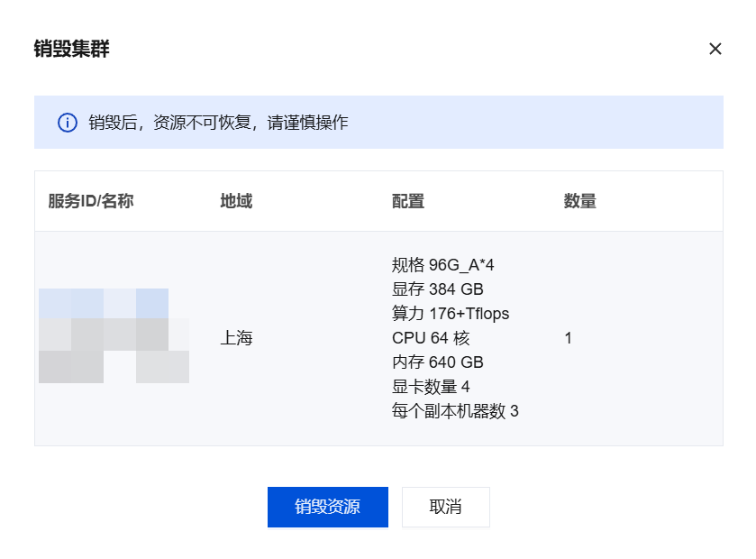Click the 每个副本机器数 3 line
The image size is (756, 559).
tap(455, 411)
